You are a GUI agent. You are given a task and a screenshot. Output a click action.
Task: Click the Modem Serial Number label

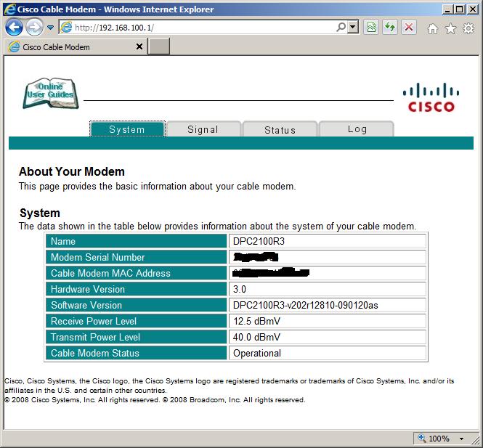97,257
